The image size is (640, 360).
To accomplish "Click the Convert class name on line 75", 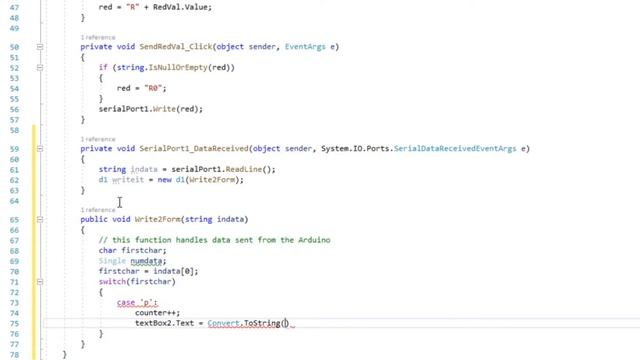I will [223, 323].
